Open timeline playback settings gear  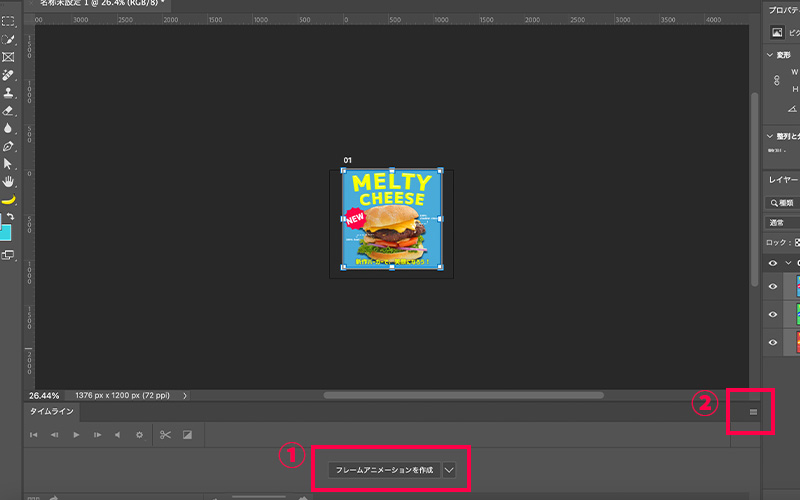coord(139,435)
